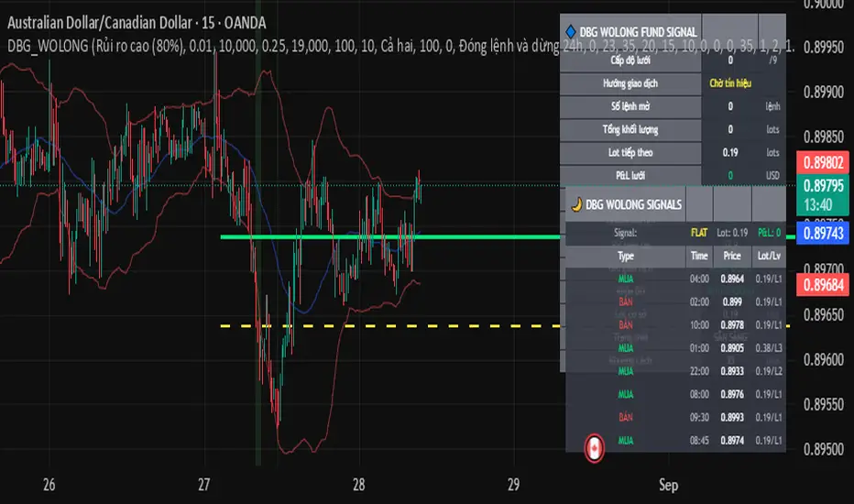
Task: Click the 13:40 countdown timer label
Action: 818,205
